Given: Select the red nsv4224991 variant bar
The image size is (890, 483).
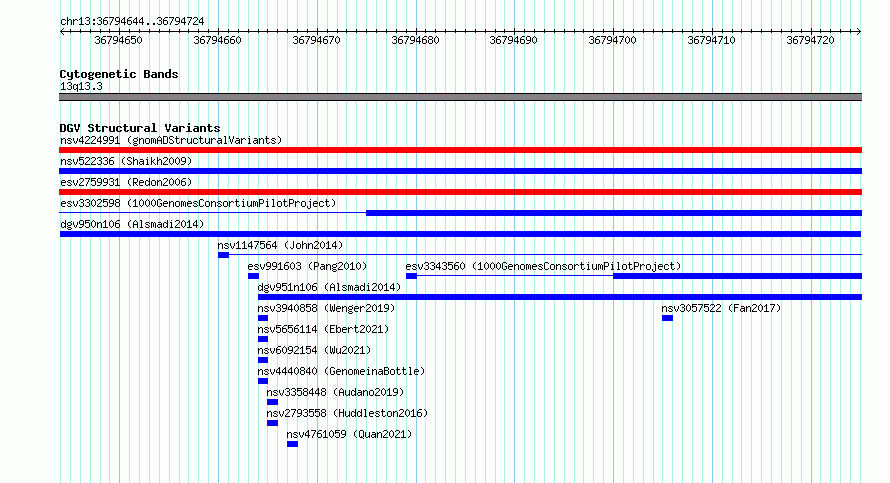Looking at the screenshot, I should 460,150.
